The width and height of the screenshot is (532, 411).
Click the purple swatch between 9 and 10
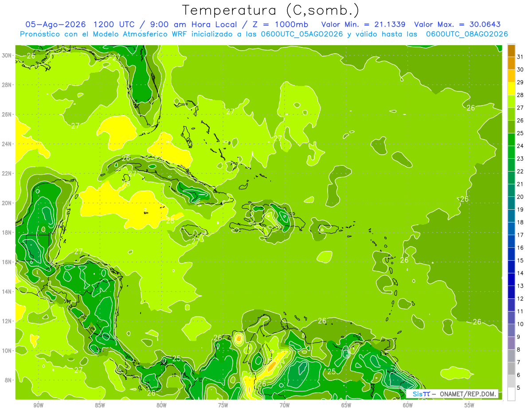(511, 331)
